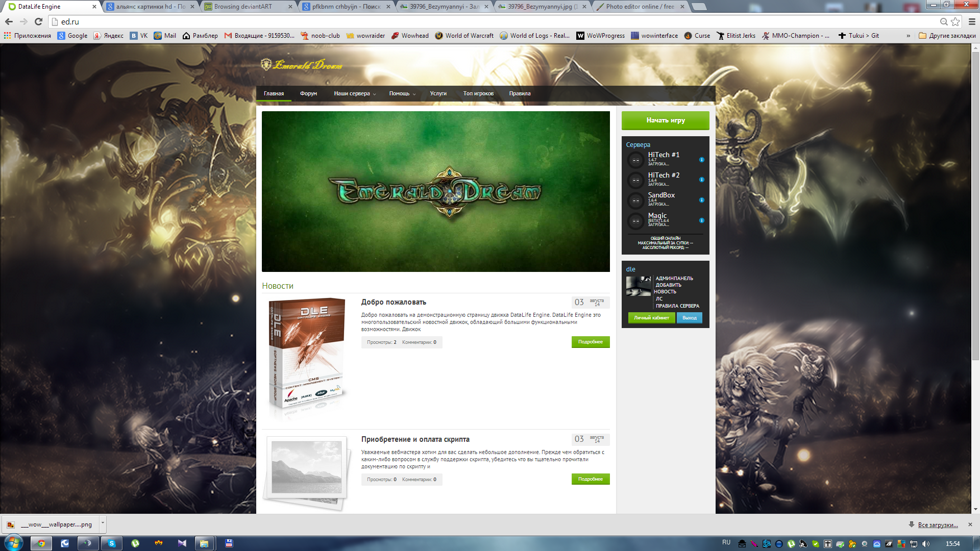Click the blue Выход button
Image resolution: width=980 pixels, height=551 pixels.
click(x=690, y=318)
